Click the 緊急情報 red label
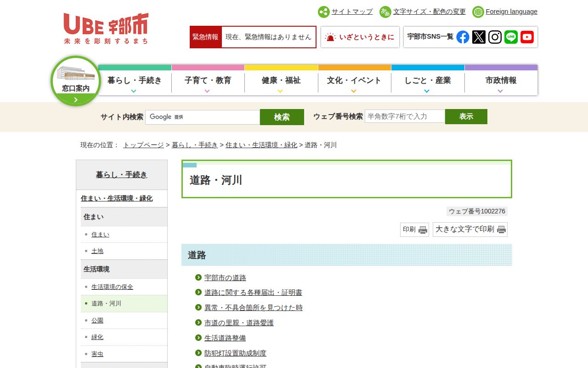Image resolution: width=588 pixels, height=368 pixels. tap(205, 37)
